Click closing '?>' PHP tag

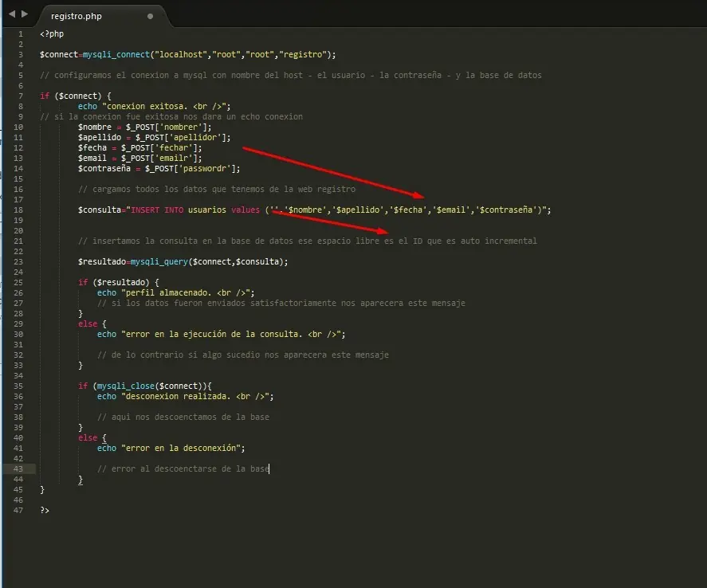pyautogui.click(x=45, y=511)
